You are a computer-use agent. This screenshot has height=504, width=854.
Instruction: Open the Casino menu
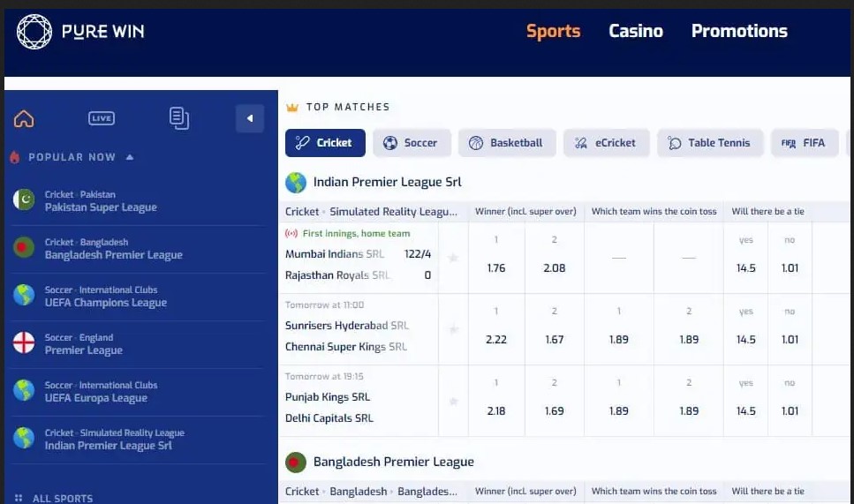click(x=636, y=31)
